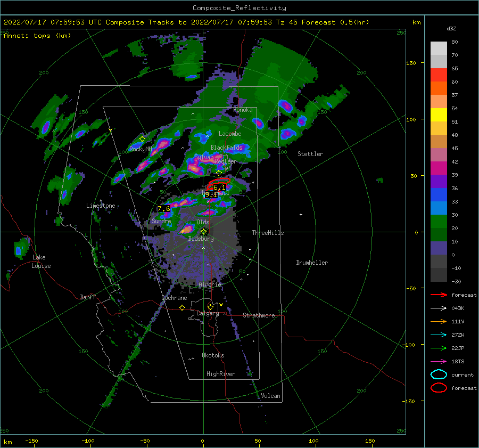The image size is (479, 448).
Task: Click the red forecast arrow in legend
Action: tap(439, 295)
